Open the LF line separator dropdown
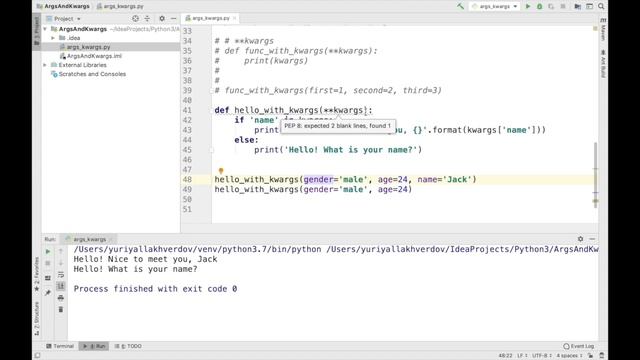This screenshot has width=640, height=360. click(x=522, y=356)
